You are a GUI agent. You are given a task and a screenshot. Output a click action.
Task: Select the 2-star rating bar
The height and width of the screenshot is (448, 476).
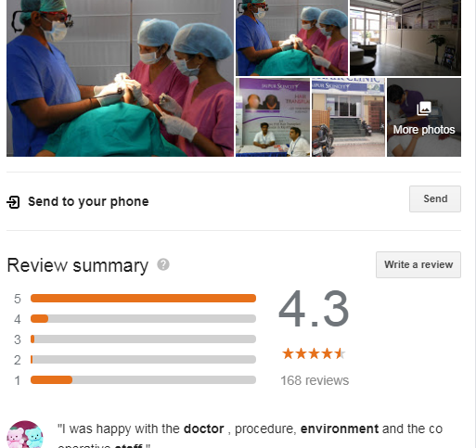tap(143, 360)
